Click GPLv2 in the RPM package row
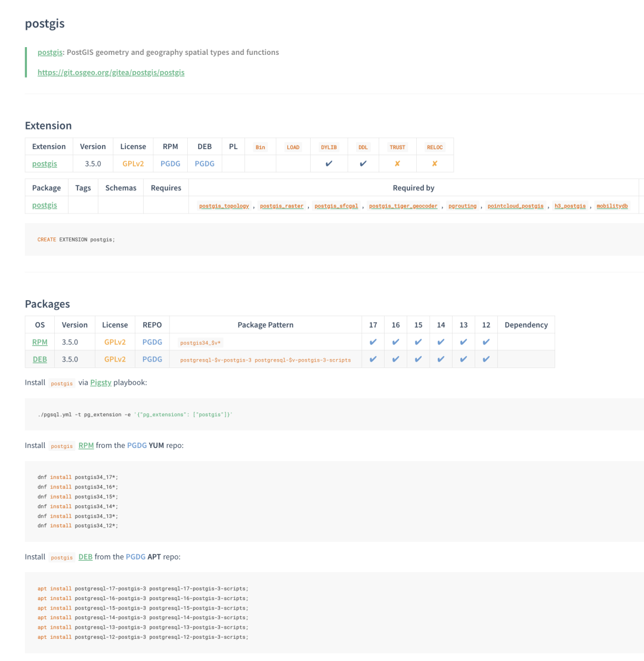This screenshot has height=661, width=644. pos(114,342)
